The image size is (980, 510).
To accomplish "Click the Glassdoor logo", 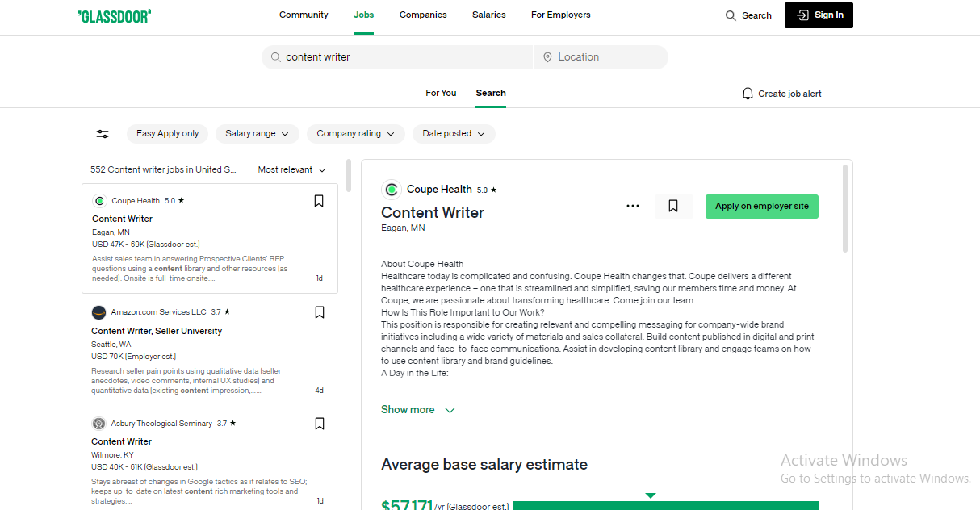I will [x=115, y=15].
